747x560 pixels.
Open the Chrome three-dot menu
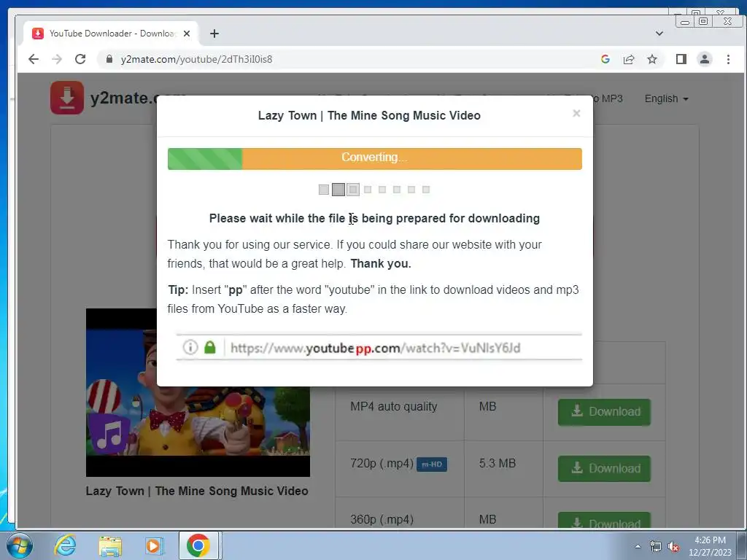coord(728,59)
